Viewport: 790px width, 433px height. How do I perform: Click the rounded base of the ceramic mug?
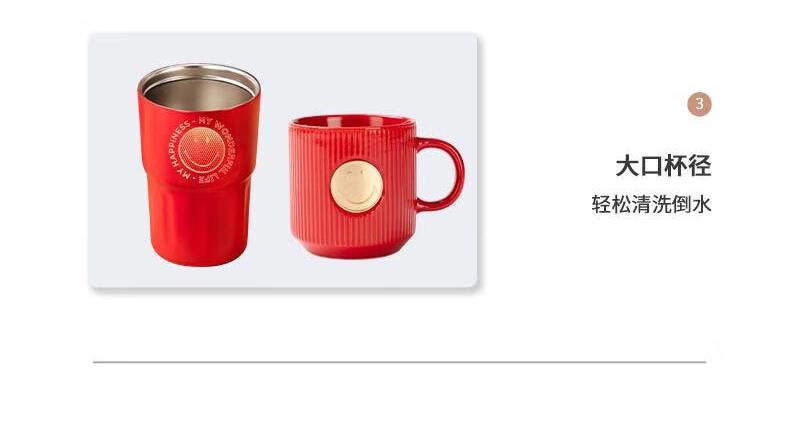point(353,247)
